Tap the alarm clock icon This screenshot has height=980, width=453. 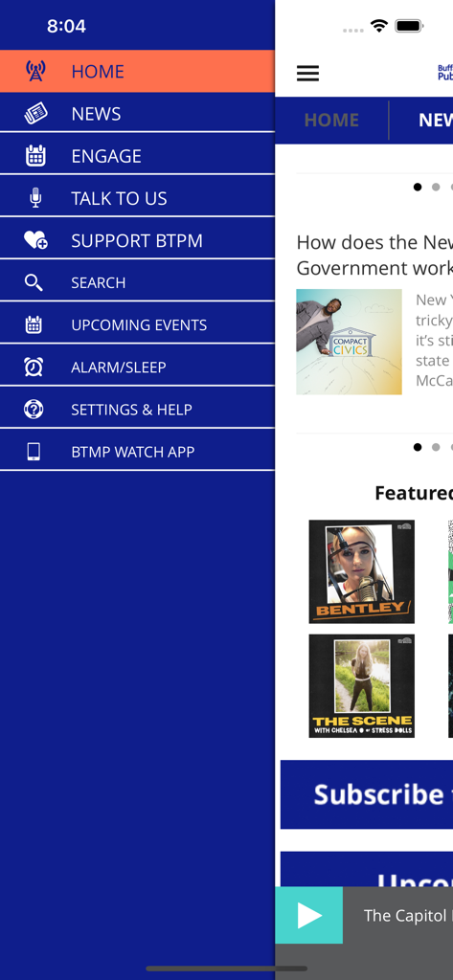(x=34, y=367)
